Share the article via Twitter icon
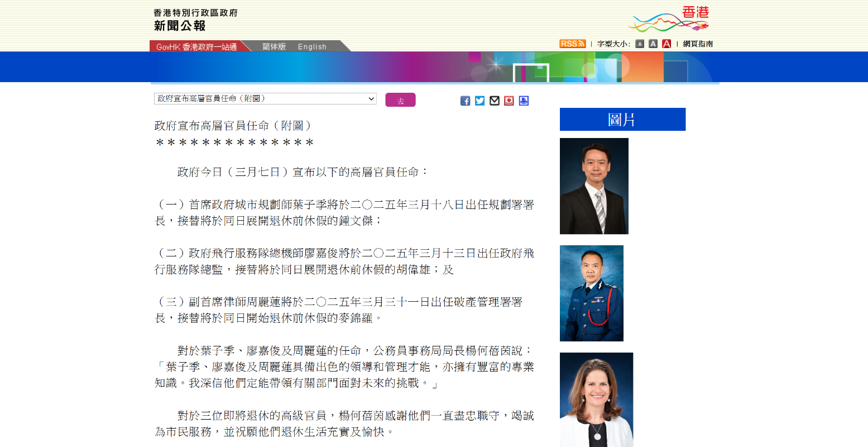Image resolution: width=868 pixels, height=447 pixels. click(479, 101)
